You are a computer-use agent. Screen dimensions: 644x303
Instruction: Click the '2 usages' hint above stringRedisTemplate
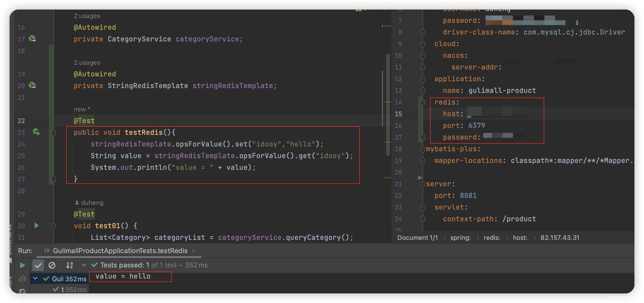(87, 63)
